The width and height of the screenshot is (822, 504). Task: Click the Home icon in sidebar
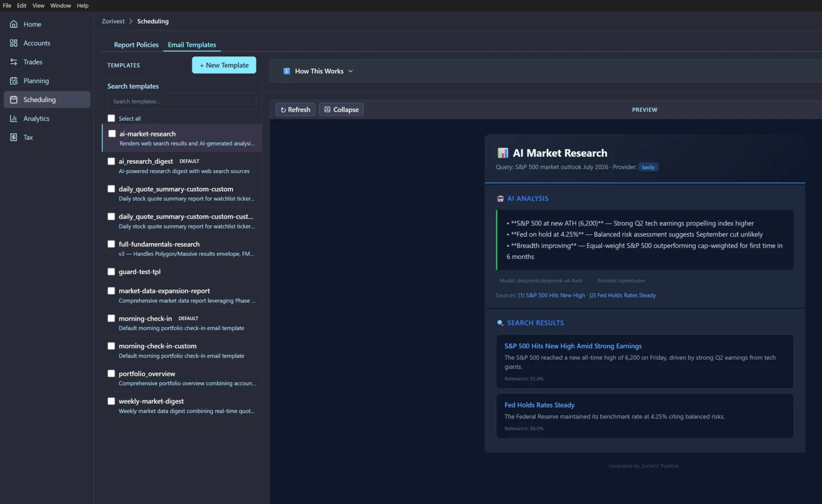pyautogui.click(x=14, y=24)
